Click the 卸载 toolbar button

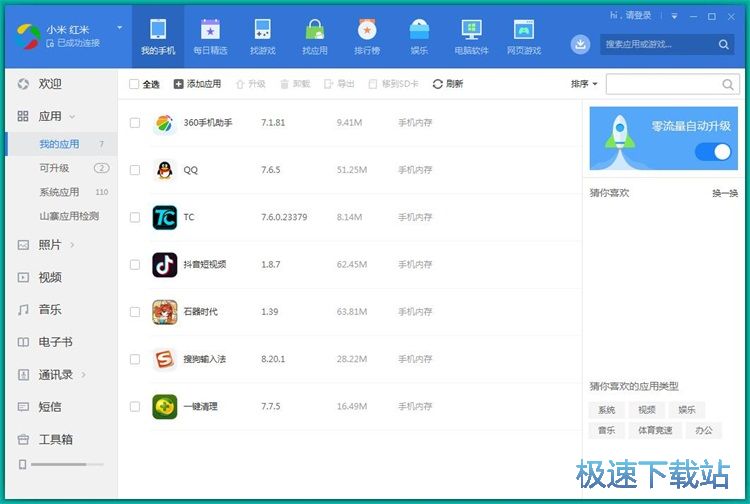[x=295, y=84]
